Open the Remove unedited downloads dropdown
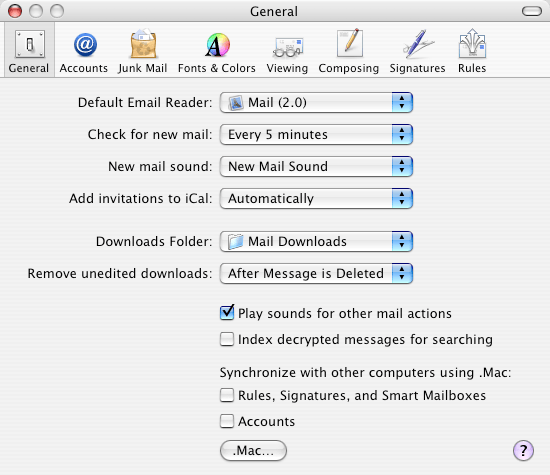The height and width of the screenshot is (475, 550). pos(316,273)
